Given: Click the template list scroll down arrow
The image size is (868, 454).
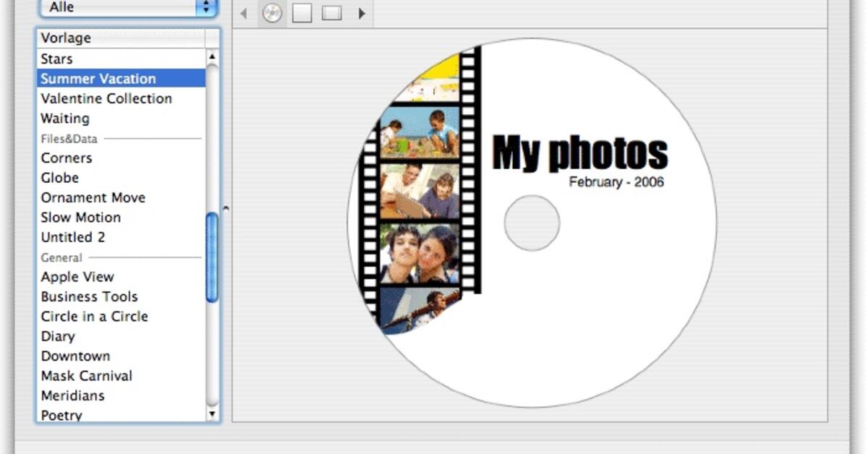Looking at the screenshot, I should (212, 414).
